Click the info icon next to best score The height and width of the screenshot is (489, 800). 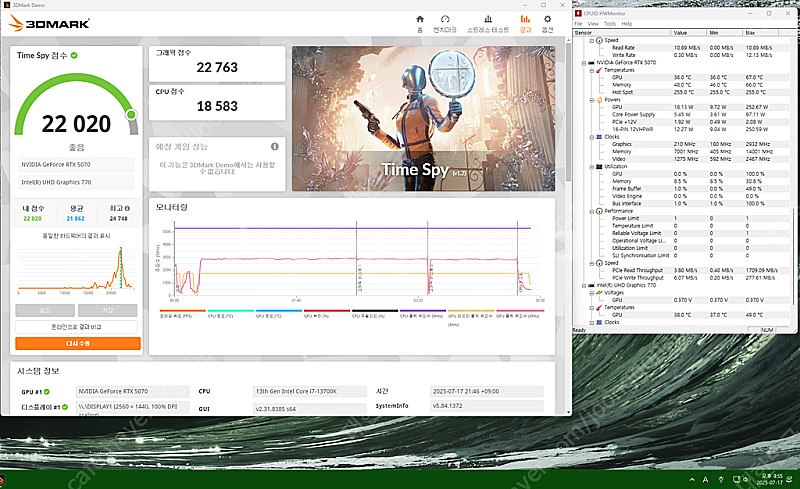(x=127, y=208)
